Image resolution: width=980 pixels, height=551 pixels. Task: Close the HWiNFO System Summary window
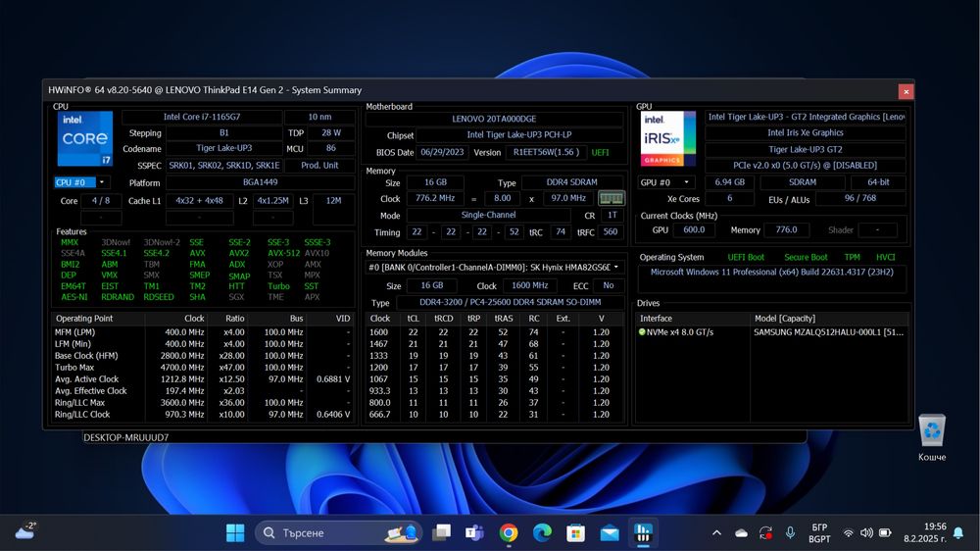click(906, 91)
